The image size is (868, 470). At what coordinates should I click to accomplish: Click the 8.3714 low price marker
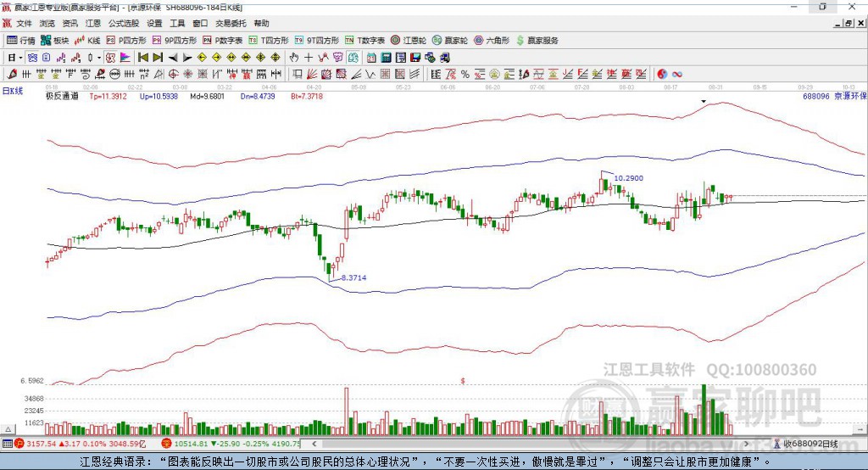click(x=353, y=277)
